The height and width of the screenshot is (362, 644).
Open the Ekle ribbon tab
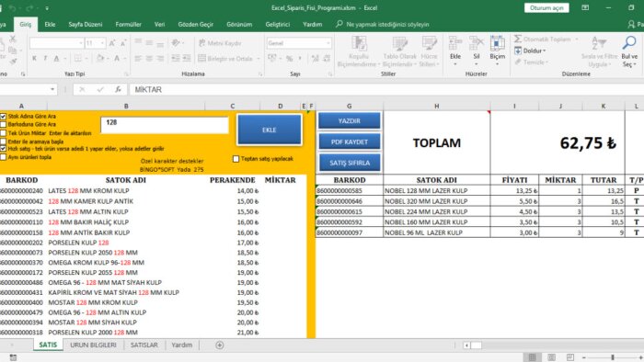pos(50,25)
